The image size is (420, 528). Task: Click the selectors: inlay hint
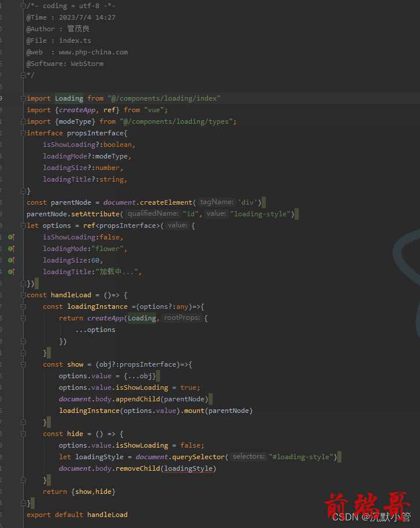click(x=248, y=457)
